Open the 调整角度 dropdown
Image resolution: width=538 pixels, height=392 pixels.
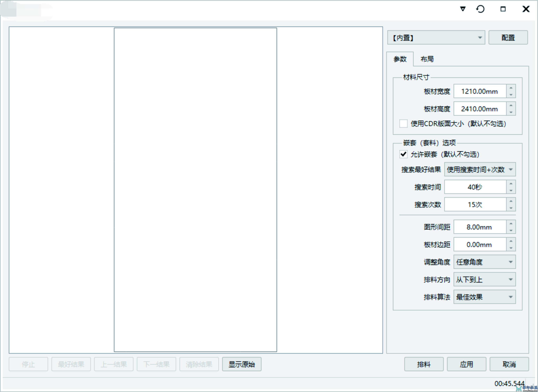tap(485, 262)
